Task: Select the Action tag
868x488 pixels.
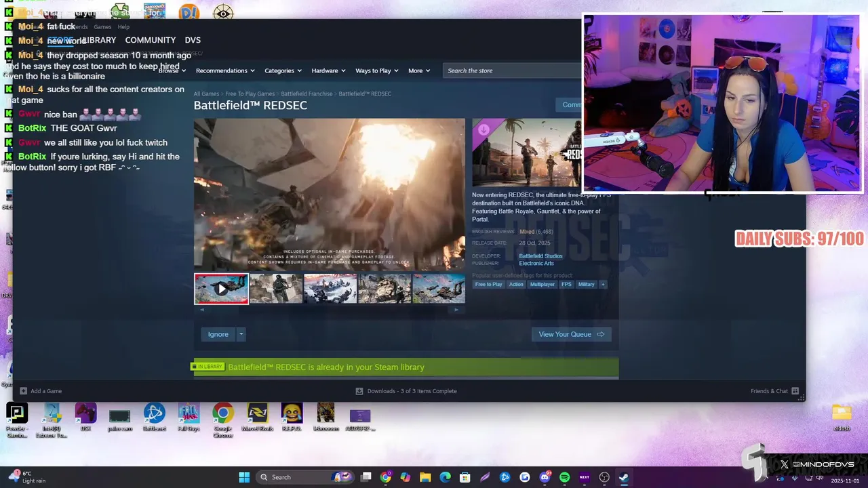Action: pos(516,285)
